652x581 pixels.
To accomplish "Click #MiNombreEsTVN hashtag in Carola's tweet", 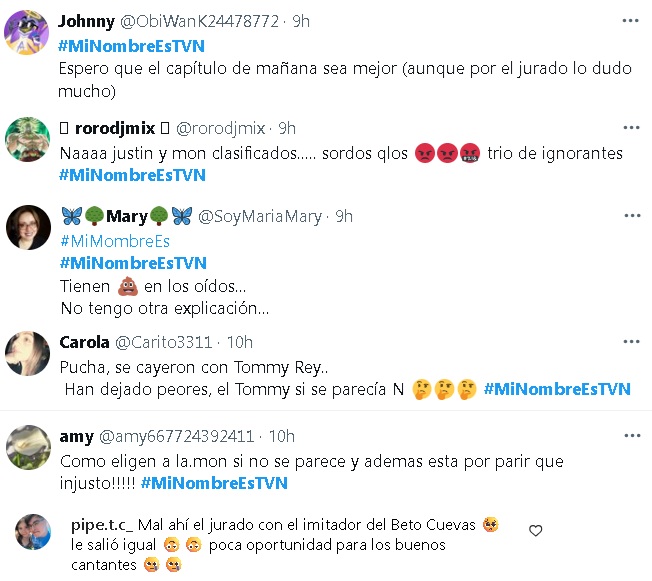I will (557, 389).
